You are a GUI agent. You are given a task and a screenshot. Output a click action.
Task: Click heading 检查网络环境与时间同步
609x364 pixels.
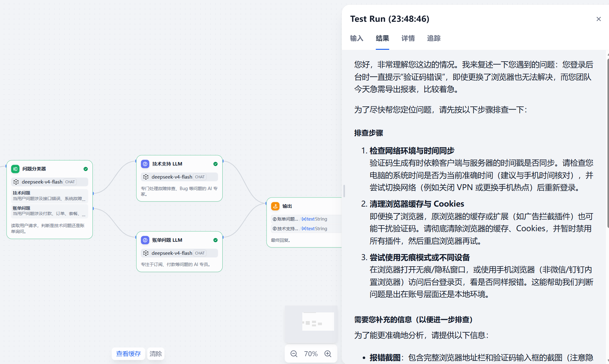[x=412, y=151]
